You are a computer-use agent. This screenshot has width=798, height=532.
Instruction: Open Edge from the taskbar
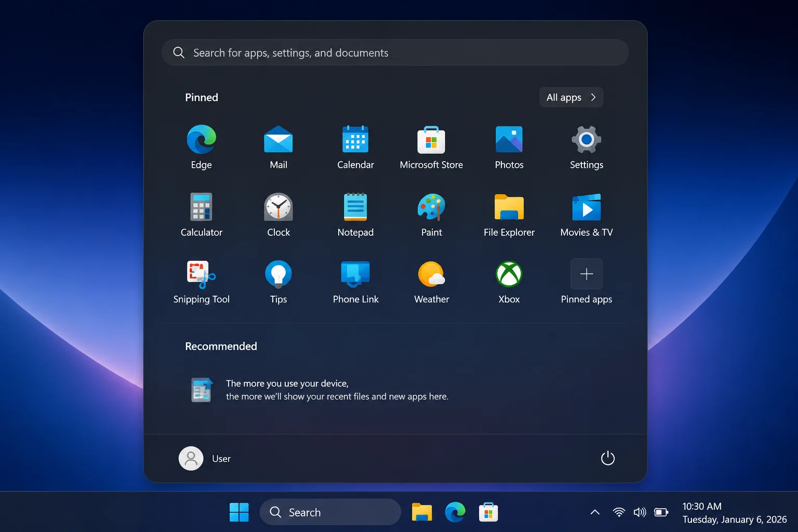tap(455, 512)
